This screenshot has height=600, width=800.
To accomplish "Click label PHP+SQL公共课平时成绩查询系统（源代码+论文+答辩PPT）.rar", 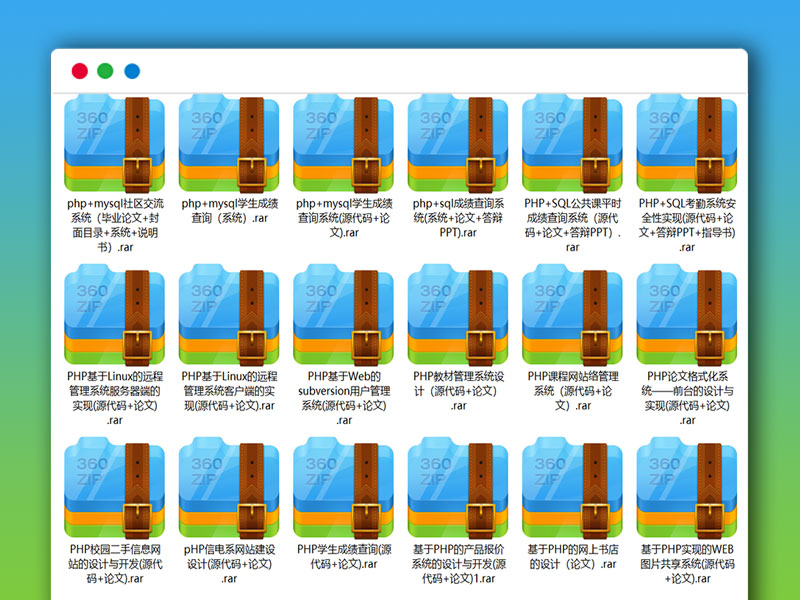I will (x=572, y=225).
